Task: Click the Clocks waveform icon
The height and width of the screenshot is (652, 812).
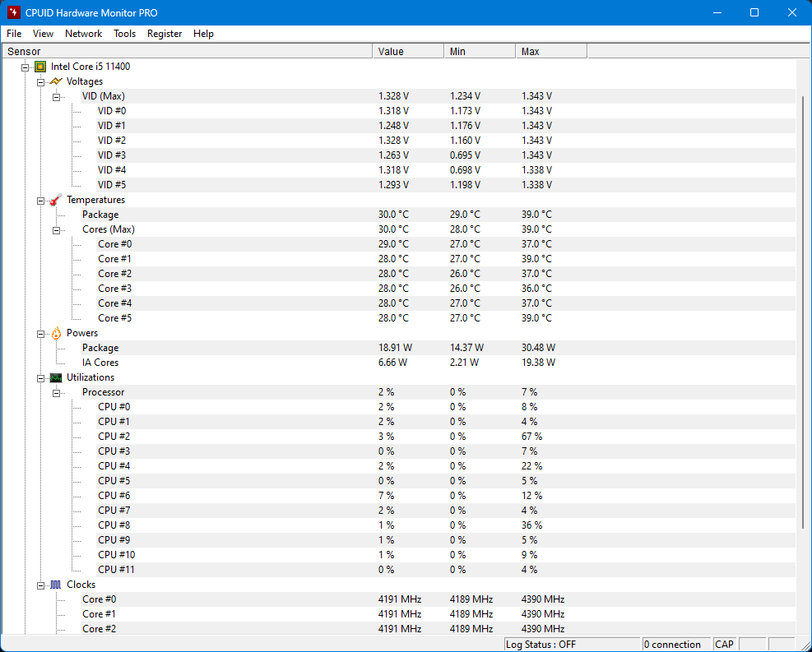Action: tap(56, 585)
